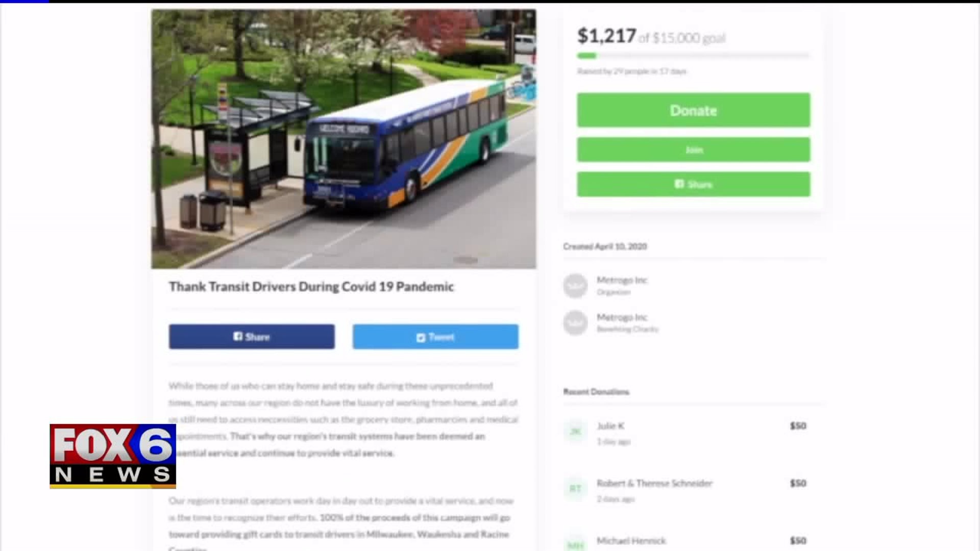
Task: Click the RT avatar beside Robert & Therese Schneider
Action: pyautogui.click(x=575, y=489)
